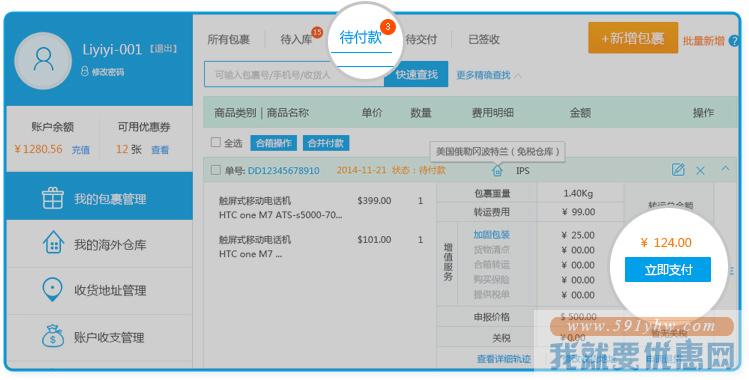Image resolution: width=749 pixels, height=380 pixels.
Task: Click the 提供税单 service option
Action: click(492, 295)
